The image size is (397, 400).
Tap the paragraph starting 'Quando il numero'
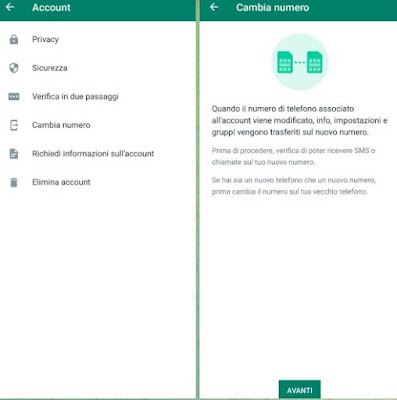299,120
